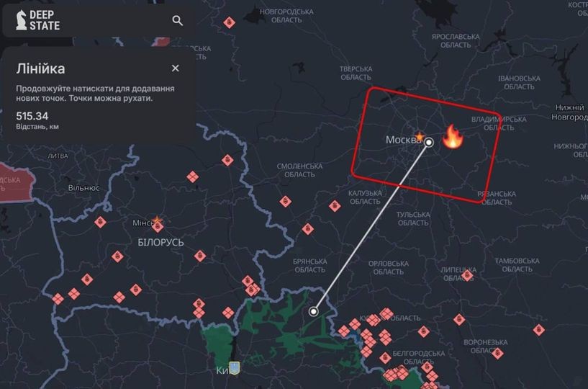The width and height of the screenshot is (588, 389).
Task: Click the star marker on Москва
Action: point(420,136)
